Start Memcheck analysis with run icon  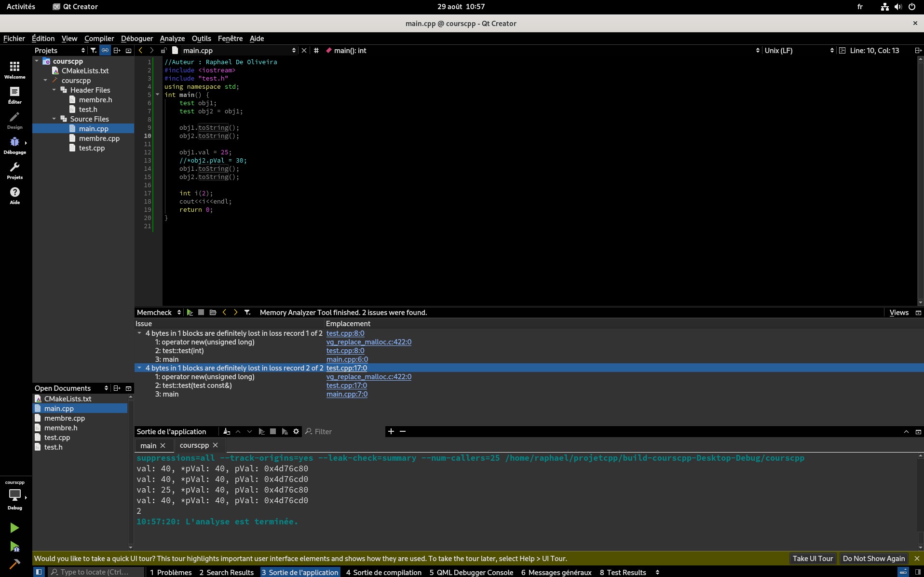click(x=190, y=313)
